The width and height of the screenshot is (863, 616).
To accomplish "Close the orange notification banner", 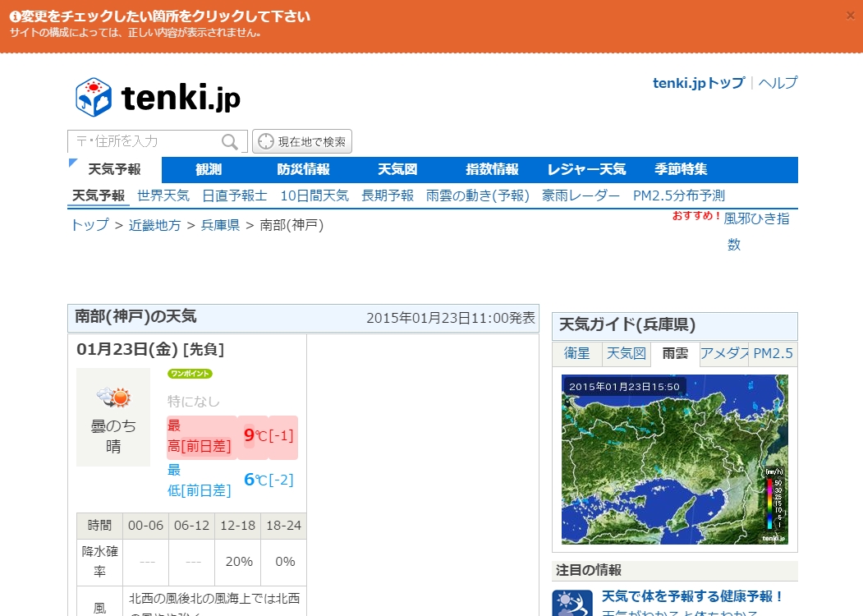I will click(851, 16).
